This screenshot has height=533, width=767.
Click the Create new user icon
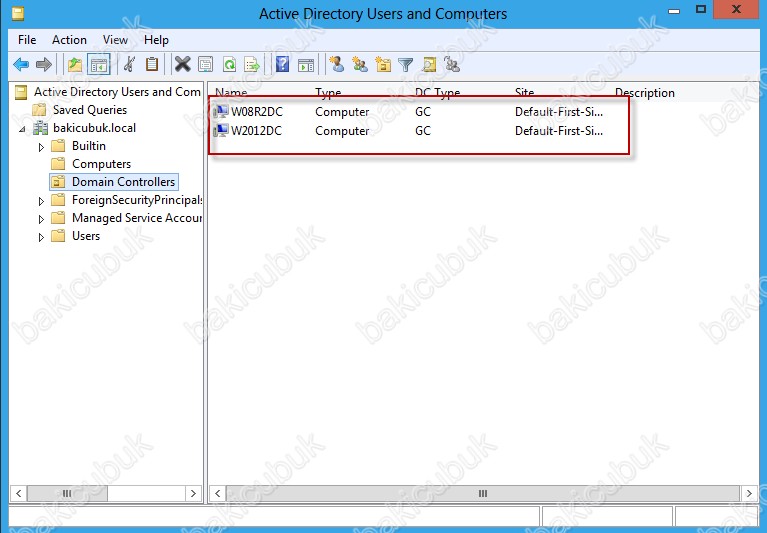[336, 65]
